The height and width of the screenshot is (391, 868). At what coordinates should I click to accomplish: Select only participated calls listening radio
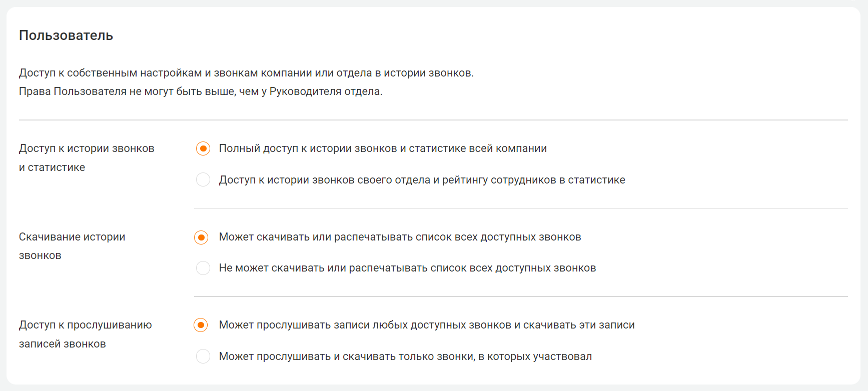pyautogui.click(x=203, y=356)
